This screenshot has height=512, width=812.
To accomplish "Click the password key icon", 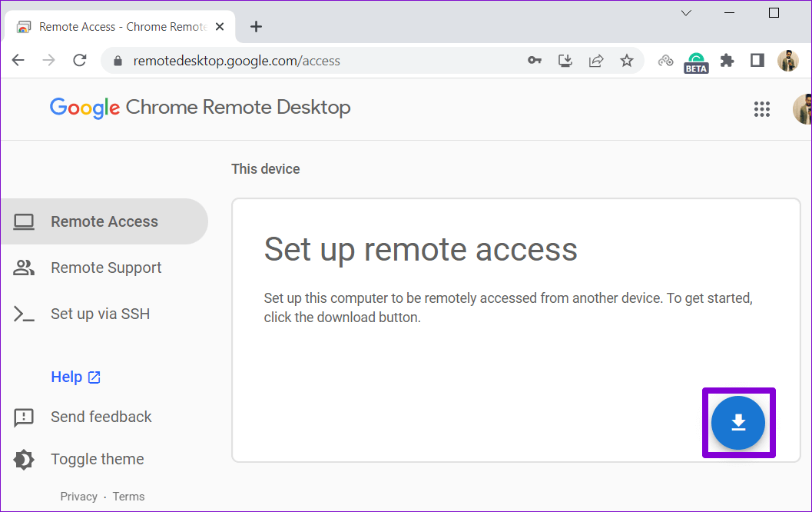I will tap(535, 61).
